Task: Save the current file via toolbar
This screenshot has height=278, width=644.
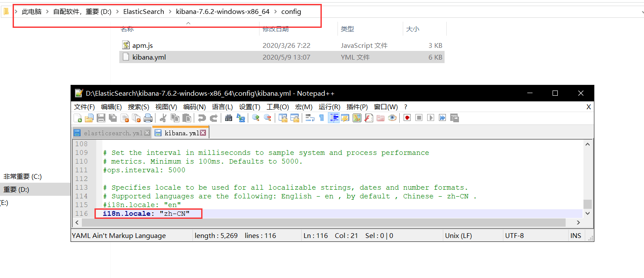Action: (101, 118)
